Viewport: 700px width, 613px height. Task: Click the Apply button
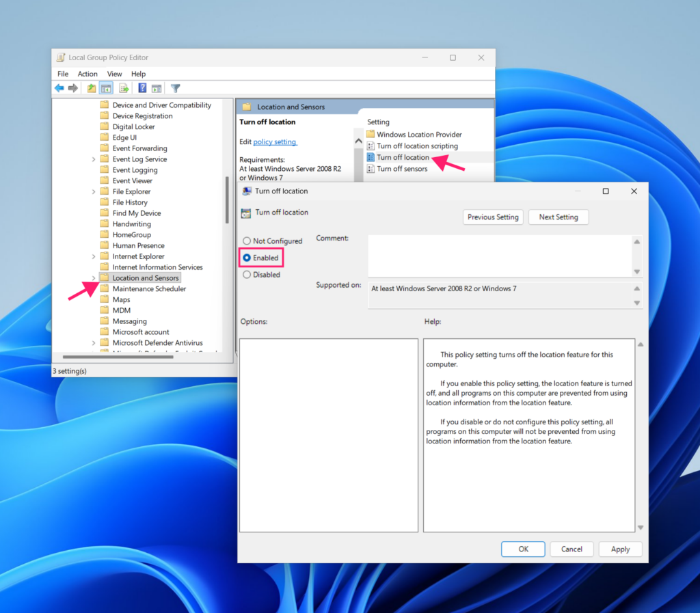621,549
